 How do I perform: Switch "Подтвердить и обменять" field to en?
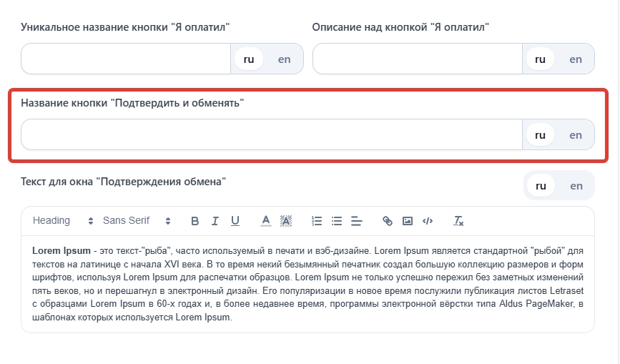576,134
